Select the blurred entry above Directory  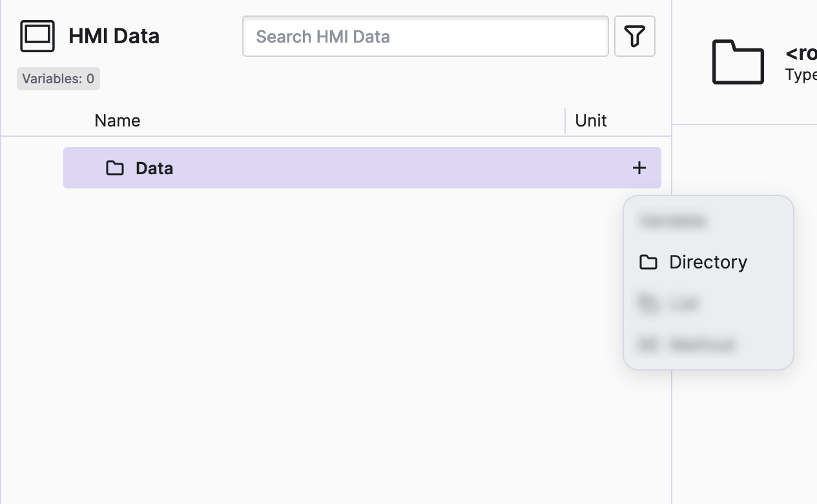[x=672, y=221]
